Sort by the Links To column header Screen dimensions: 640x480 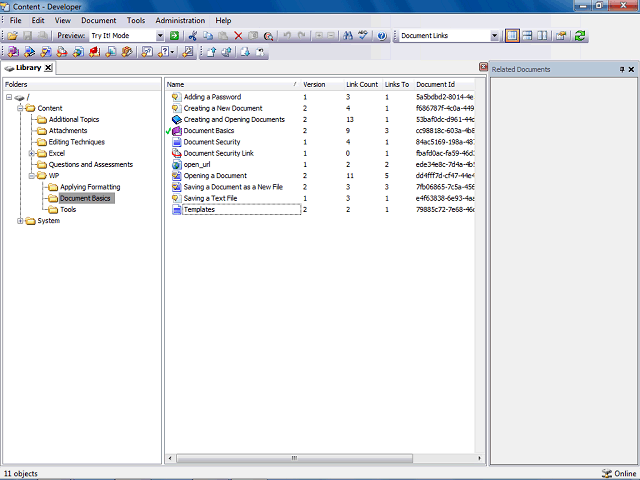(398, 84)
